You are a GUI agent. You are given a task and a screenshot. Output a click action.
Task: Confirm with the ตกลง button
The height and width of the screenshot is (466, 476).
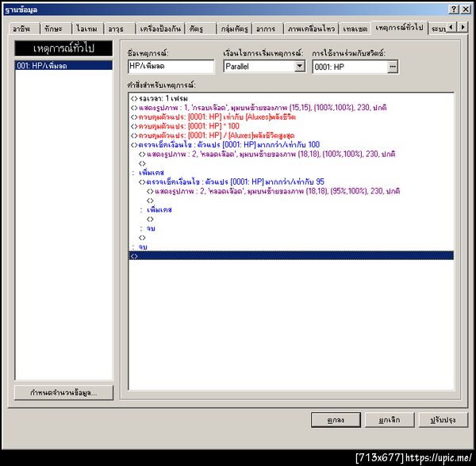pyautogui.click(x=336, y=420)
